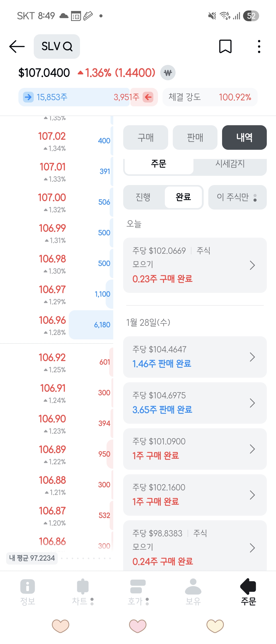Tap the SLV search button
This screenshot has height=644, width=276.
(57, 47)
